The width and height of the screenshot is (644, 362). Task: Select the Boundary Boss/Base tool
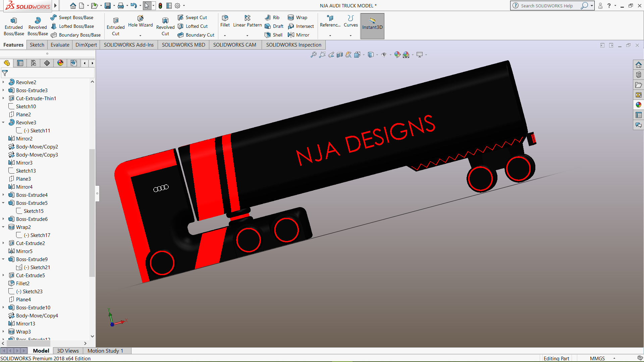click(75, 35)
